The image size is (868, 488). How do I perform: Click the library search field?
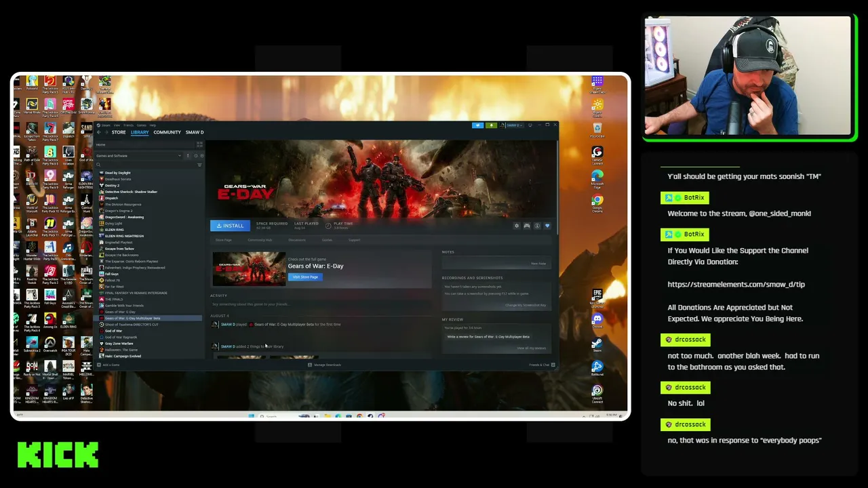[146, 165]
